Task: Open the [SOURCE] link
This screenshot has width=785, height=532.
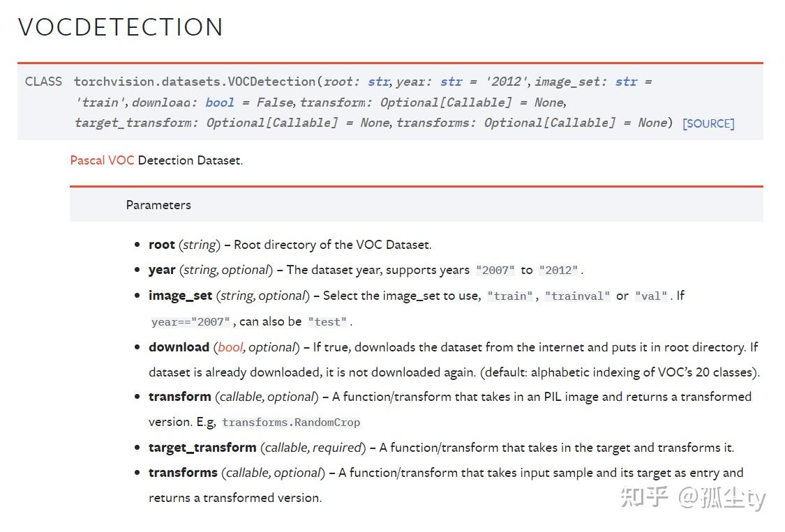Action: [x=708, y=123]
